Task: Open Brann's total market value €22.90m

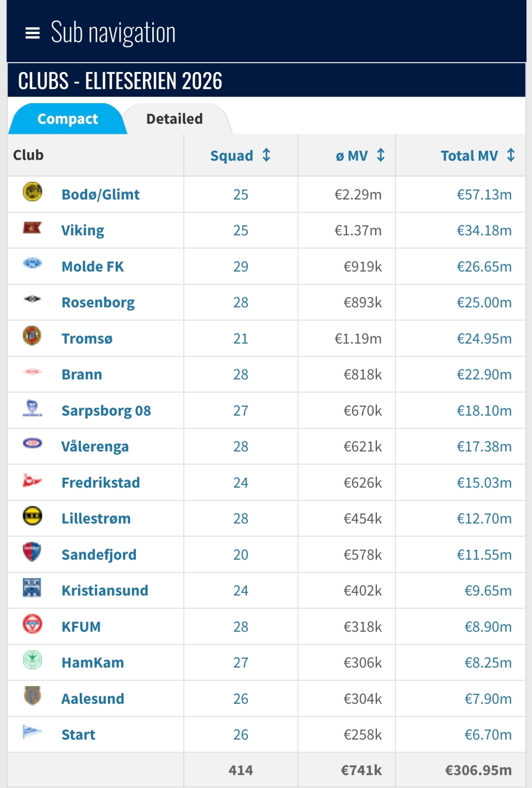Action: tap(484, 375)
